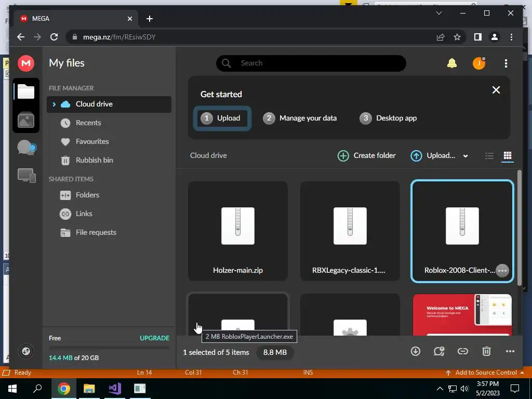Click the transfers icon at sidebar bottom
Screen dimensions: 532x399
[x=26, y=351]
